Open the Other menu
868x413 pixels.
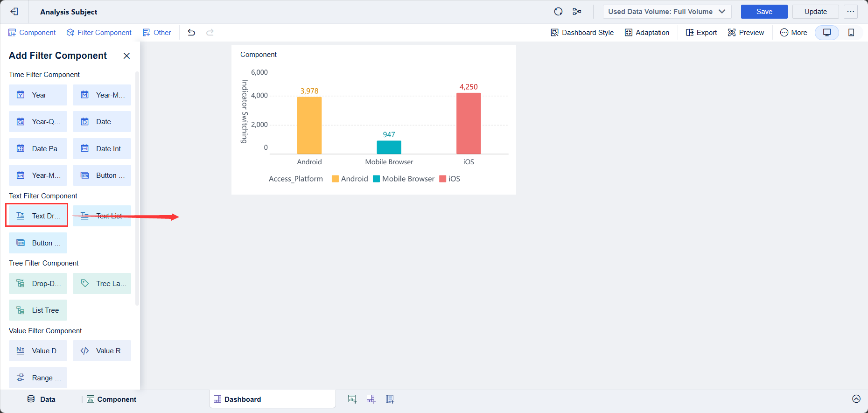tap(157, 33)
